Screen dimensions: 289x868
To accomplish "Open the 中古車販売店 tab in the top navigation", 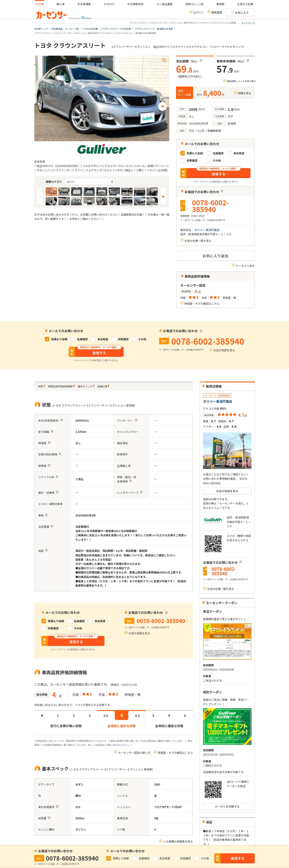I will click(135, 4).
